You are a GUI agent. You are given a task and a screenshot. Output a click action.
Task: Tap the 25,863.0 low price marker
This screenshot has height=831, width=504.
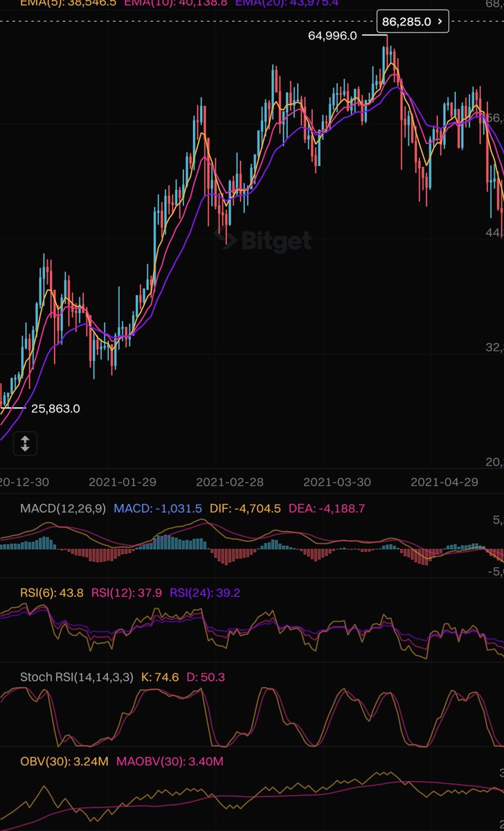[55, 409]
